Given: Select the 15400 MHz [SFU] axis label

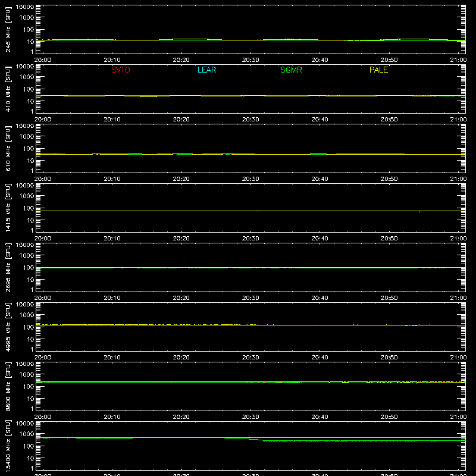Looking at the screenshot, I should 8,446.
